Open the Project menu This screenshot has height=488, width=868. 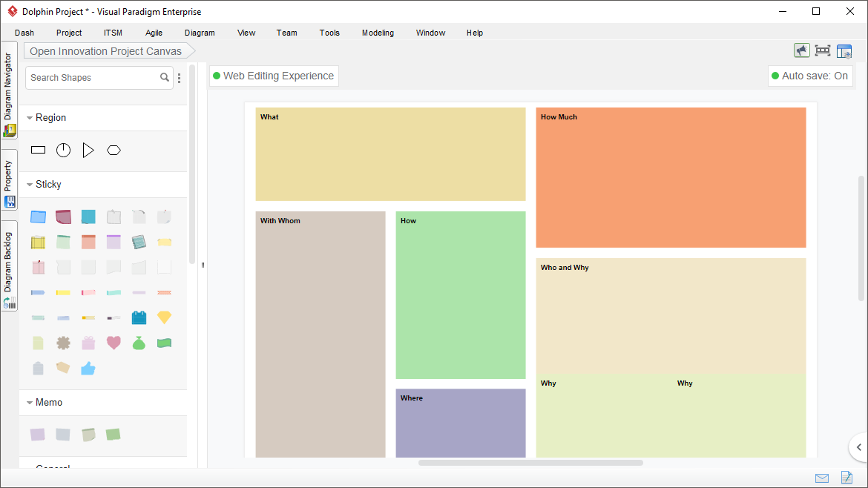point(69,33)
